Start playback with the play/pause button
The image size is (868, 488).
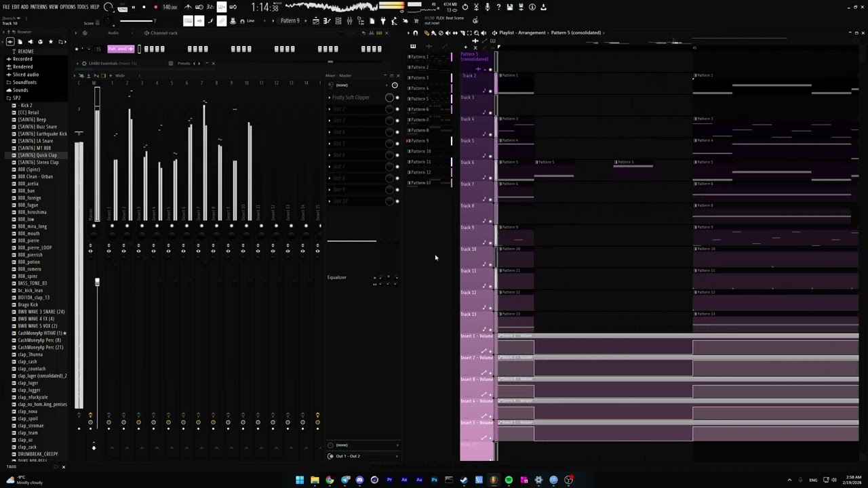133,7
